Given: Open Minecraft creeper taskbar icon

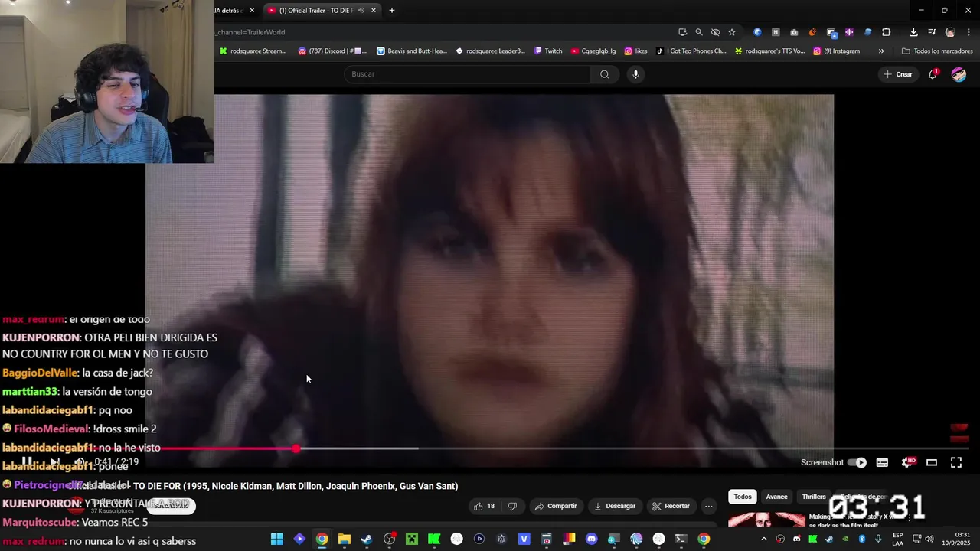Looking at the screenshot, I should (x=412, y=539).
